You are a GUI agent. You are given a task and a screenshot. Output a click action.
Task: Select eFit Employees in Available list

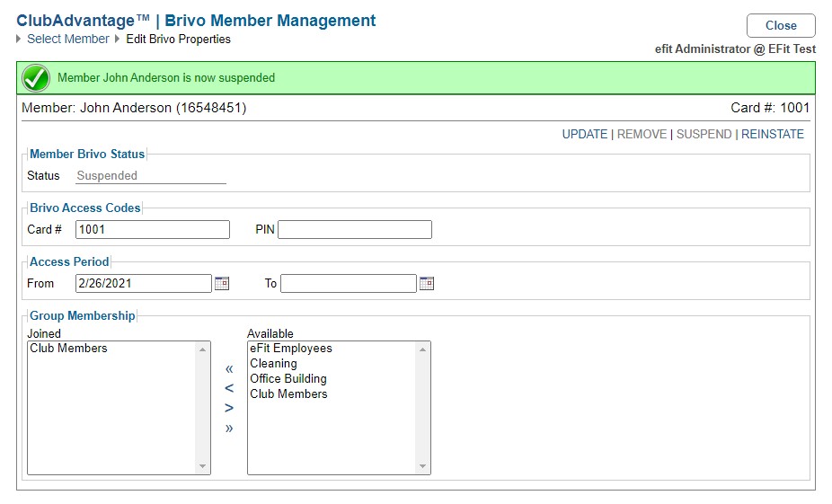point(332,349)
